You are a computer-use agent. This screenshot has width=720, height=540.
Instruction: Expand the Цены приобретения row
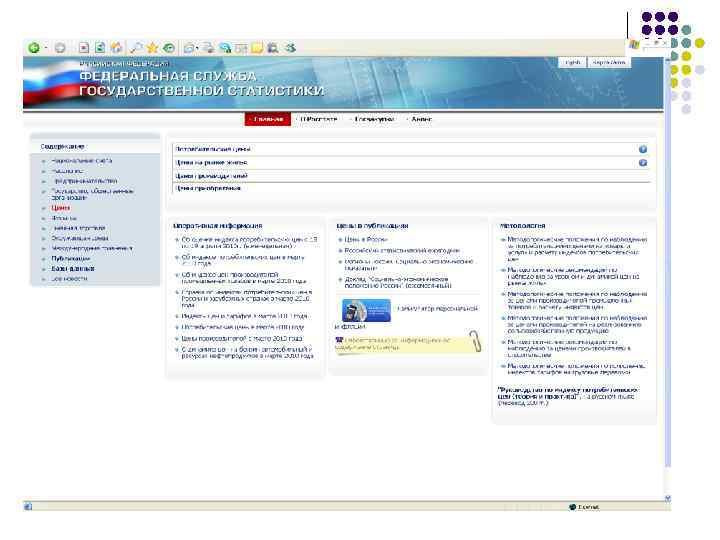point(411,188)
